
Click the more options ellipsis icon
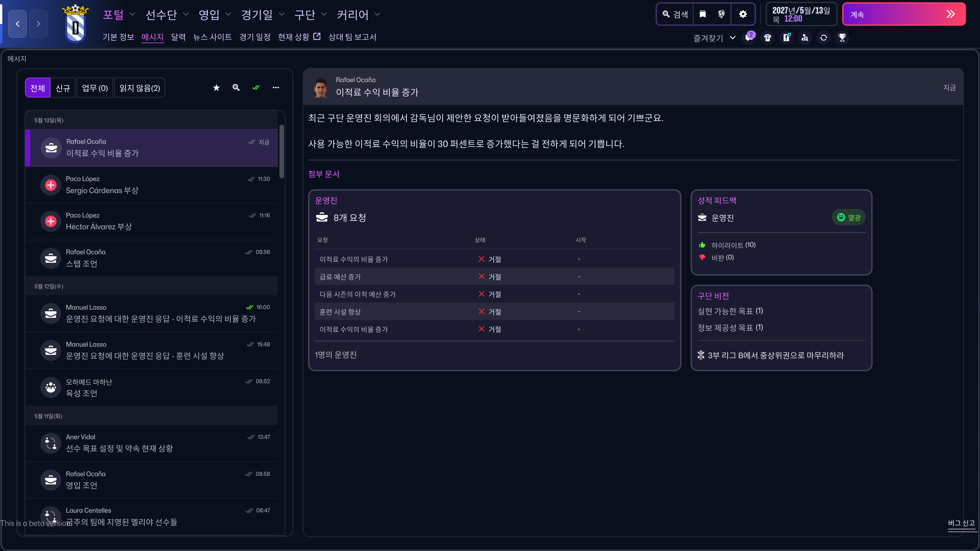coord(276,88)
